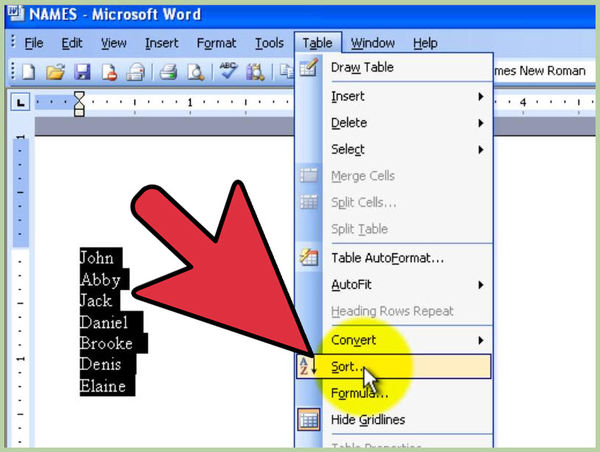Screen dimensions: 600x452
Task: Click the Sort A-Z icon
Action: coord(307,366)
